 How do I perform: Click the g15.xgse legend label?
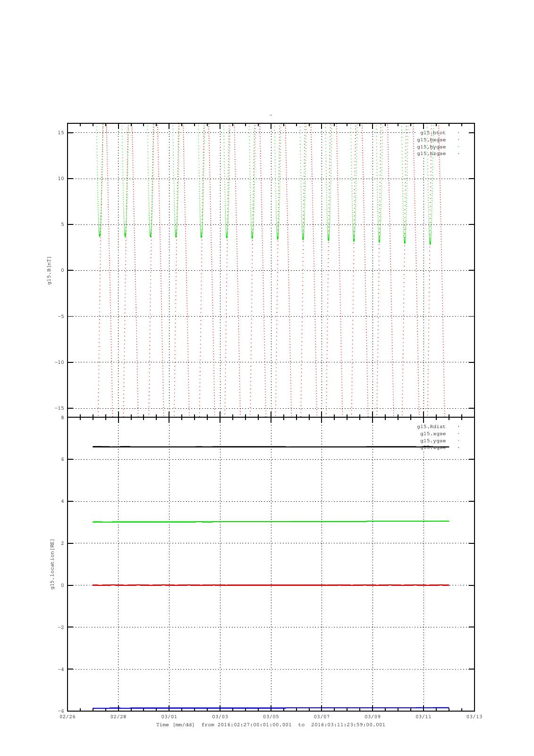[432, 434]
